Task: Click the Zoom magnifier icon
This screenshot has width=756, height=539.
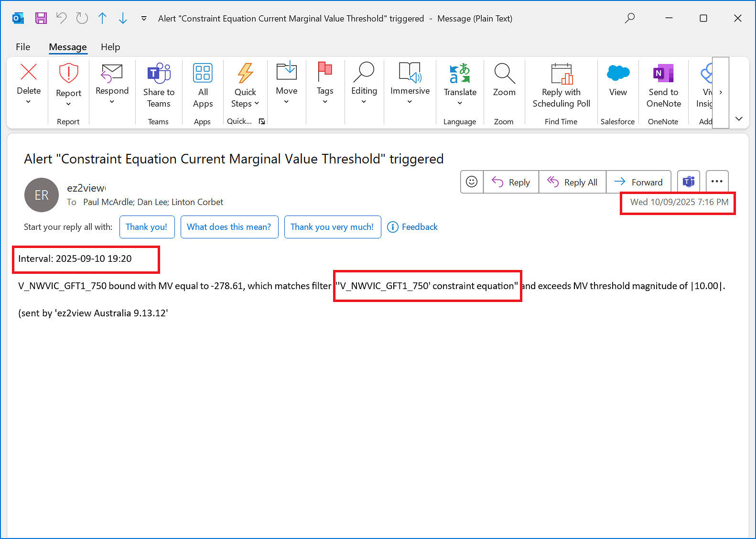Action: tap(504, 73)
